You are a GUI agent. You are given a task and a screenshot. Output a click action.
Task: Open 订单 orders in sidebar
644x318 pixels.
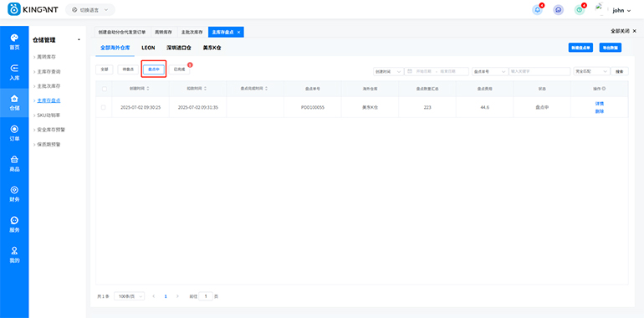pyautogui.click(x=14, y=134)
